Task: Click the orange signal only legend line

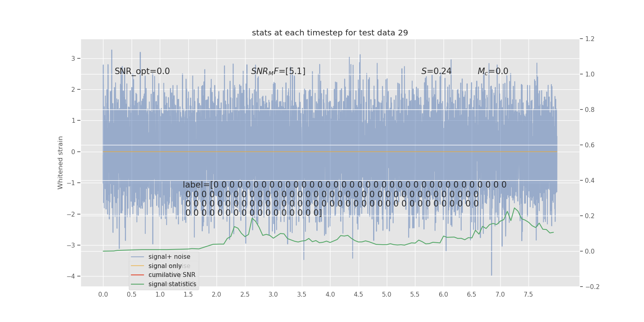Action: click(138, 266)
